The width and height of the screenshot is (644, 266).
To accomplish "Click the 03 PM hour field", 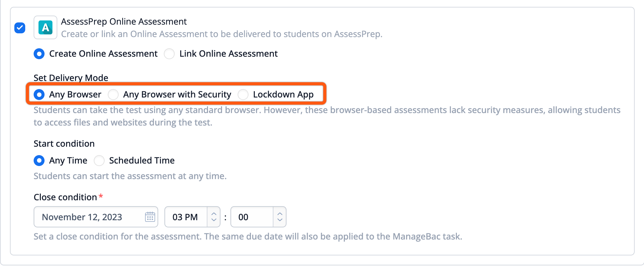I will (x=186, y=217).
